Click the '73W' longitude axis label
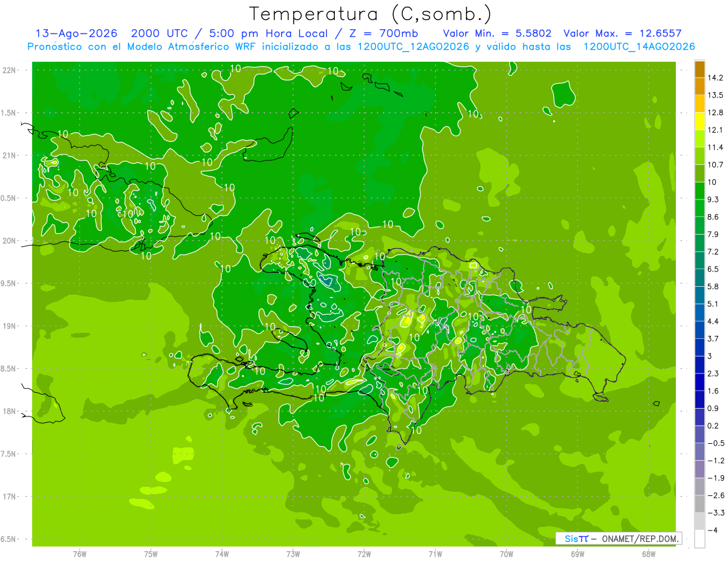Viewport: 728px width, 562px height. [x=293, y=554]
